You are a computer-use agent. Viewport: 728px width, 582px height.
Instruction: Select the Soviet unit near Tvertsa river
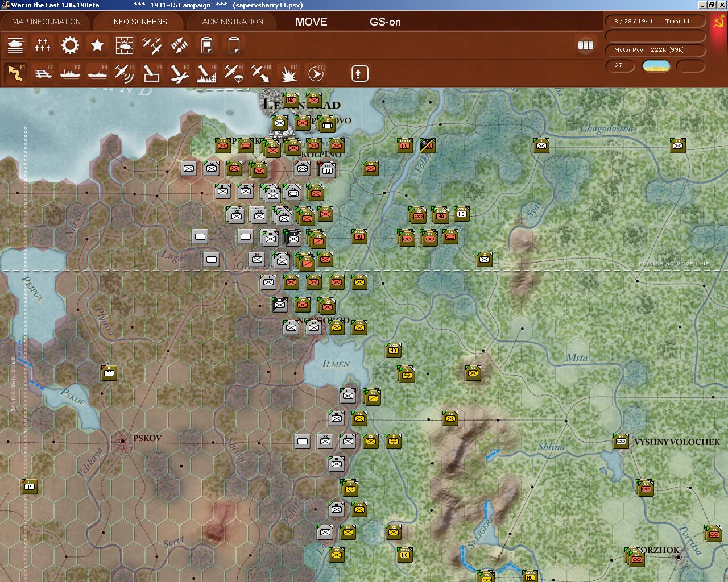coord(713,533)
